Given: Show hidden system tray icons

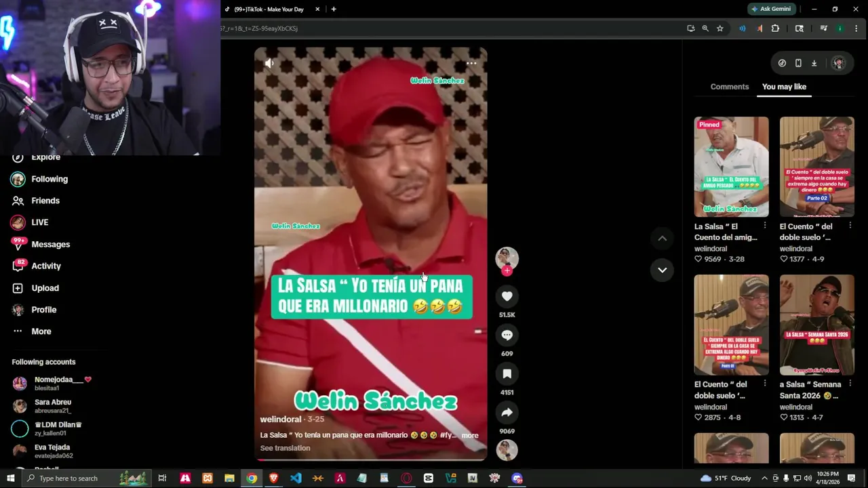Looking at the screenshot, I should 764,479.
